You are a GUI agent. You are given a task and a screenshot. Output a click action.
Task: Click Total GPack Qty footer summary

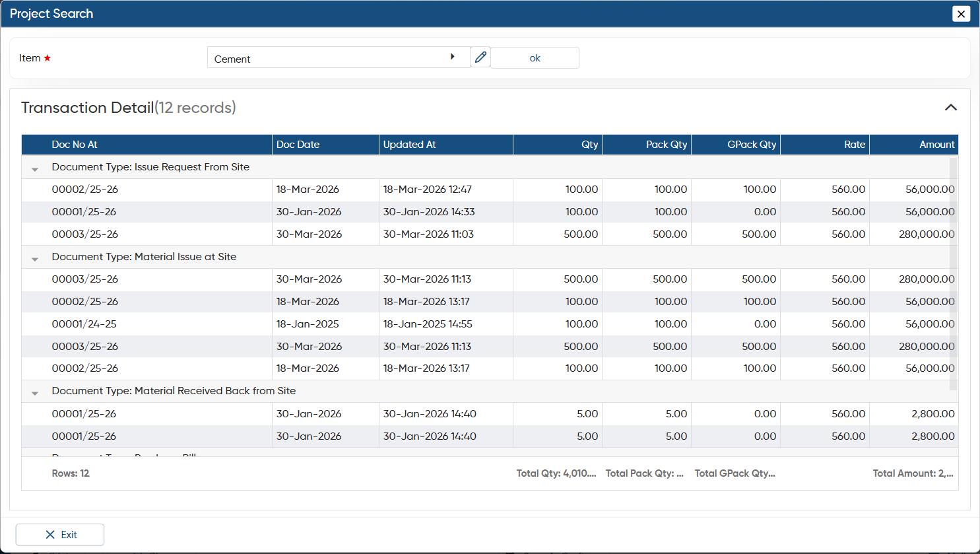pyautogui.click(x=735, y=473)
